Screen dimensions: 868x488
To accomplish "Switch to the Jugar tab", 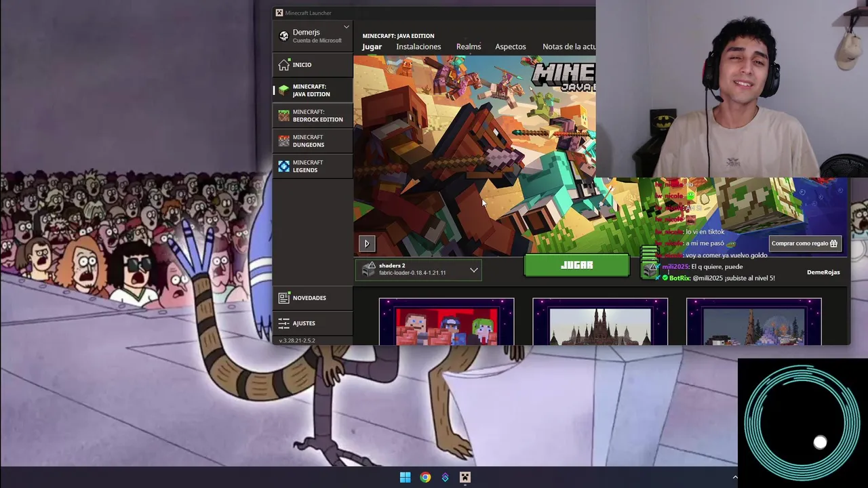I will click(372, 47).
